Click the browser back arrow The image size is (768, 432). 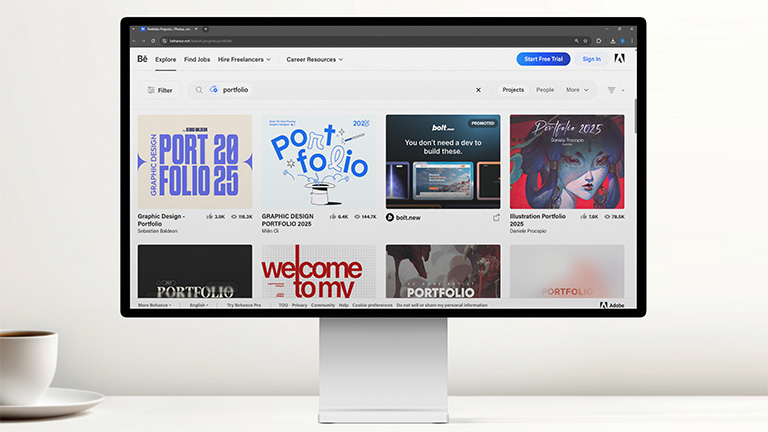click(x=134, y=41)
